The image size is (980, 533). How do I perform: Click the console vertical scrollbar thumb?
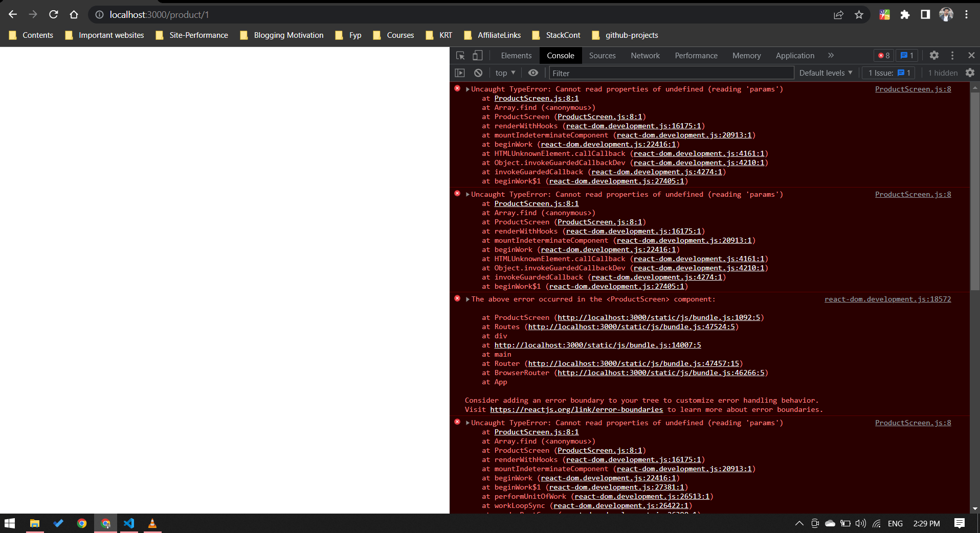(975, 192)
